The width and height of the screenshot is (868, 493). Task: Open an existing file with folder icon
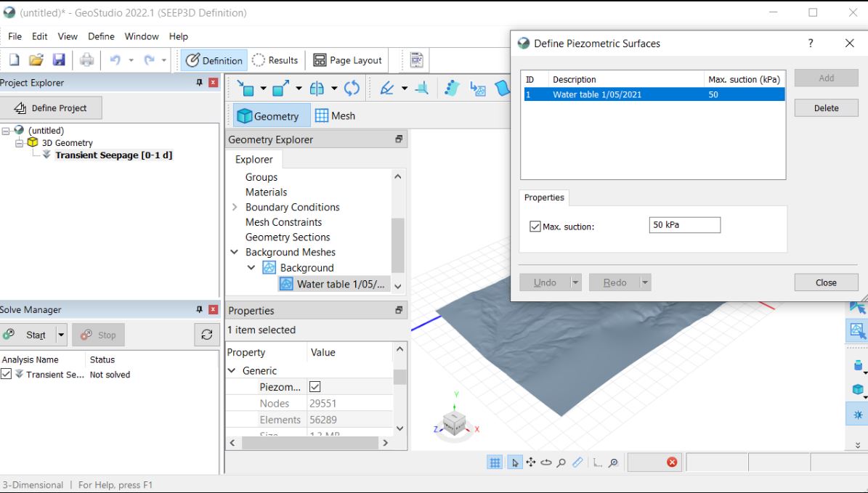click(x=36, y=60)
